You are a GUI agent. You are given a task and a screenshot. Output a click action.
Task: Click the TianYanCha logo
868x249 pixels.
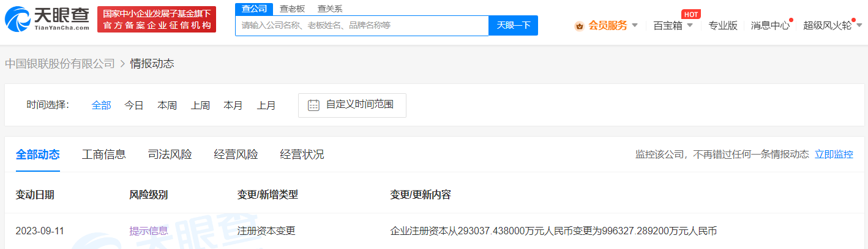click(x=47, y=20)
